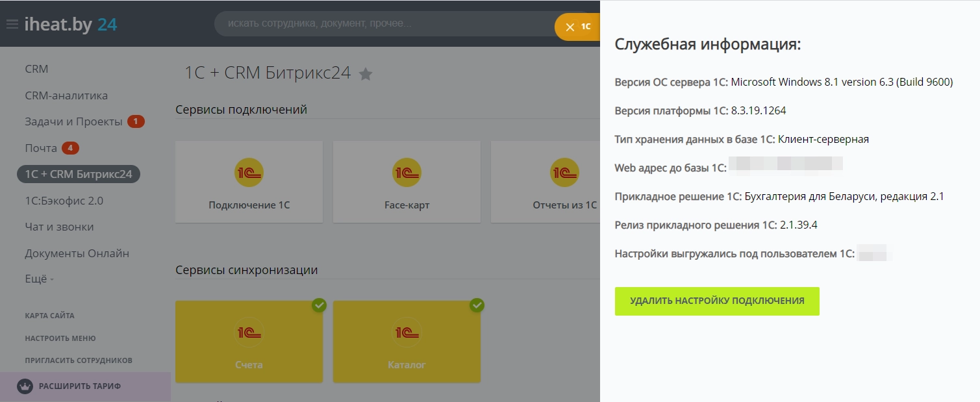980x402 pixels.
Task: Click green checkmark on Счета card
Action: pos(319,305)
